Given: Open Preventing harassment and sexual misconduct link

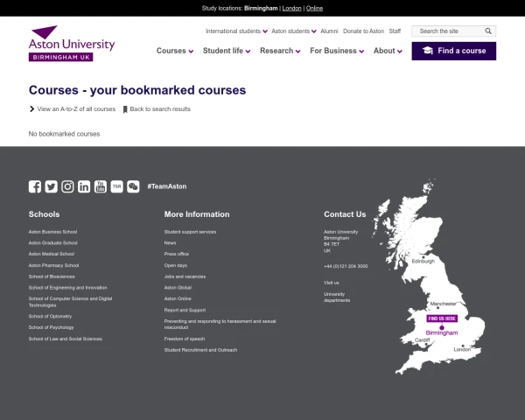Looking at the screenshot, I should click(x=220, y=325).
